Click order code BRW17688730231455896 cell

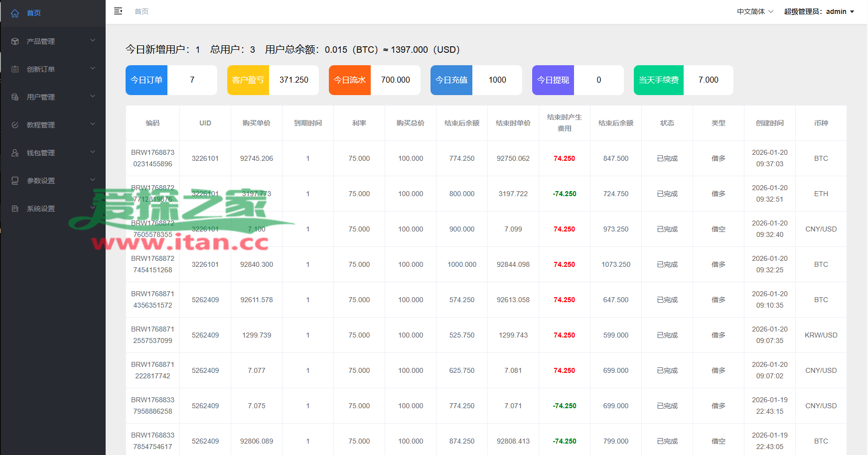tap(152, 158)
